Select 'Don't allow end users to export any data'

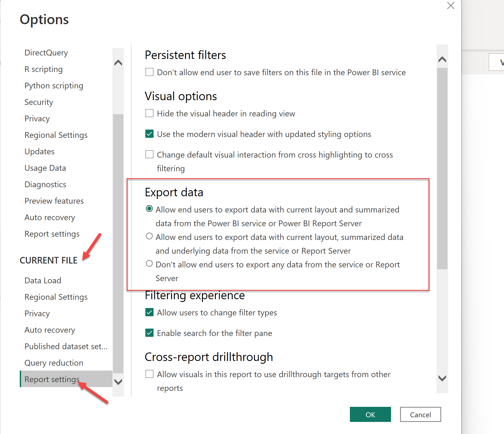[149, 264]
